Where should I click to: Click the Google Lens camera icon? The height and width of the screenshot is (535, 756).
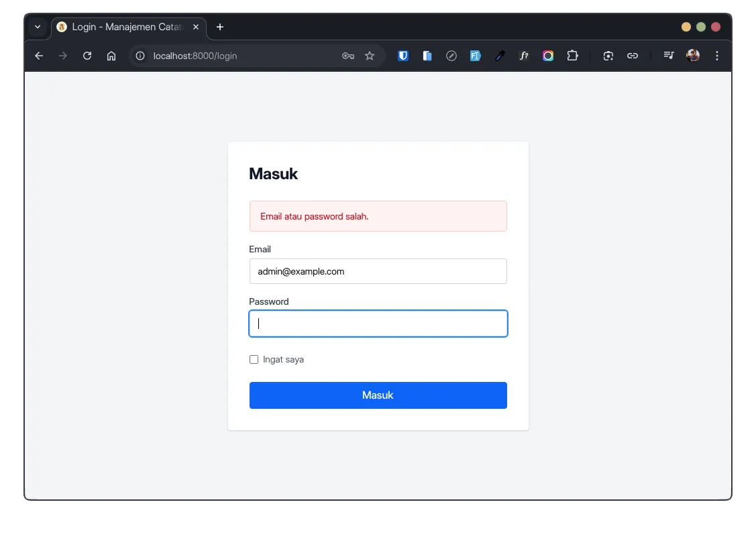click(x=608, y=56)
